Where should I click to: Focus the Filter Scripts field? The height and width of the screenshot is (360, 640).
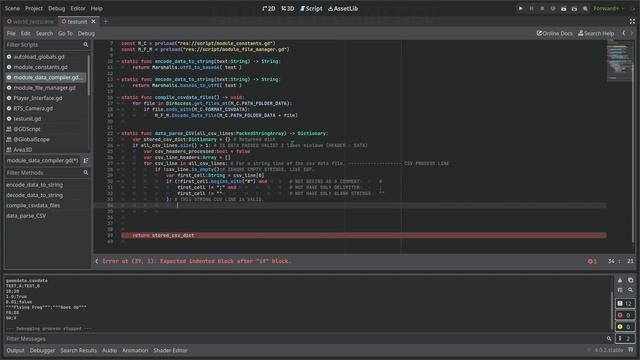pyautogui.click(x=47, y=45)
